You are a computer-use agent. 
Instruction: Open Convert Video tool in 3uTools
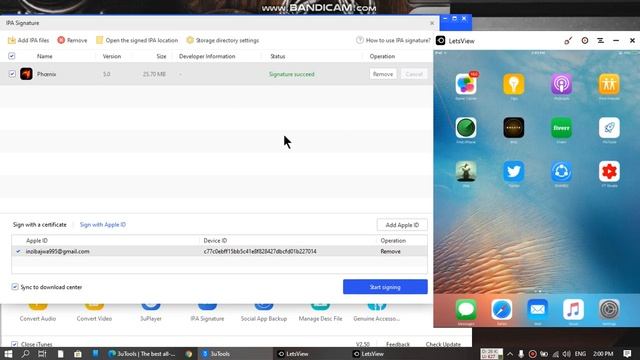[x=94, y=312]
